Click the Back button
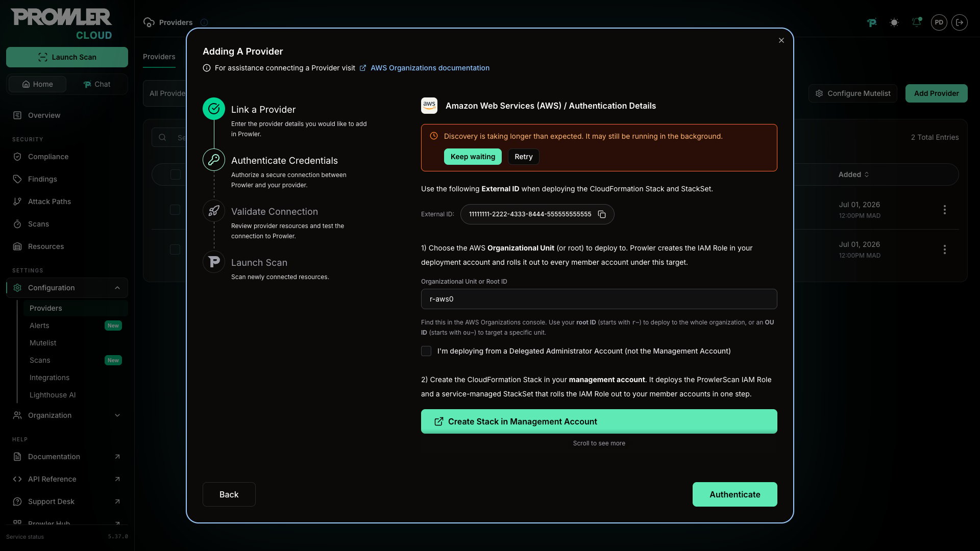 tap(229, 494)
